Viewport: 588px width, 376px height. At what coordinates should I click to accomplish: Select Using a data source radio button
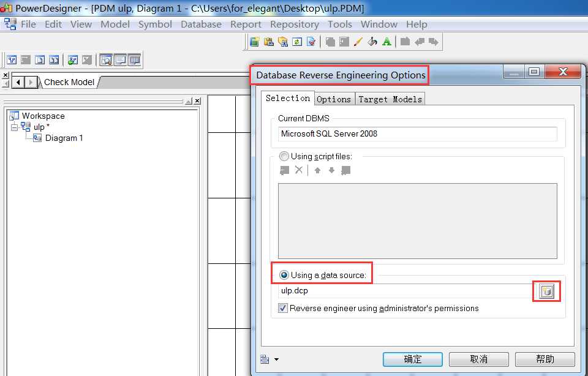(x=284, y=275)
